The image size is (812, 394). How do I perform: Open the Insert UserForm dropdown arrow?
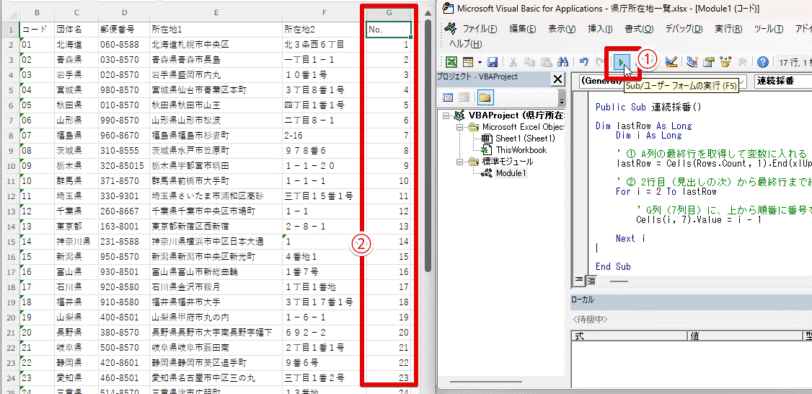pyautogui.click(x=479, y=63)
